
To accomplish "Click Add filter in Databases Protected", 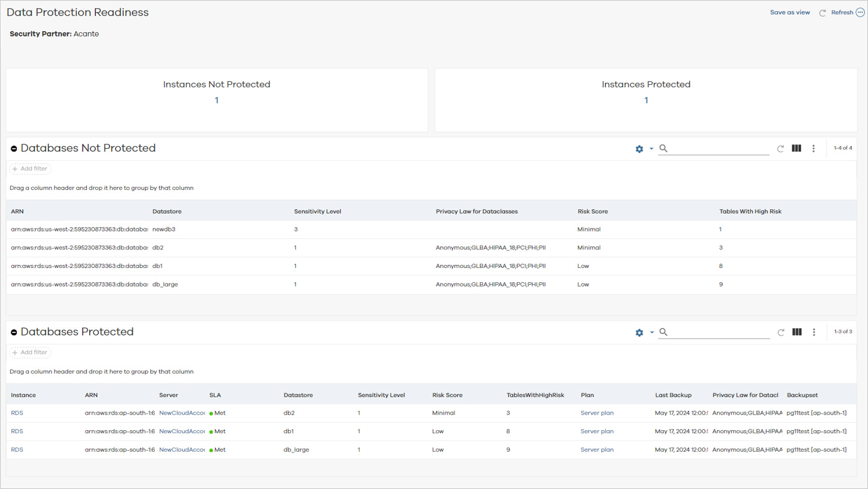I will (29, 352).
